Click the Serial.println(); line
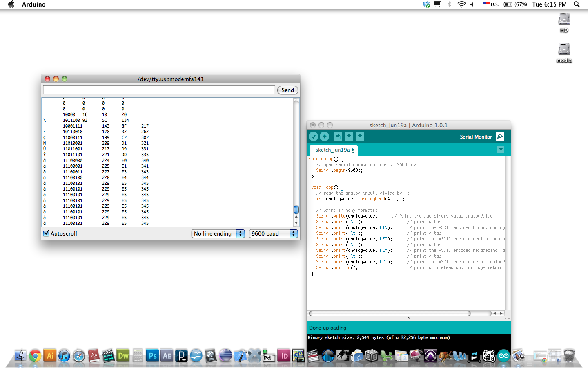588x368 pixels. click(x=337, y=267)
